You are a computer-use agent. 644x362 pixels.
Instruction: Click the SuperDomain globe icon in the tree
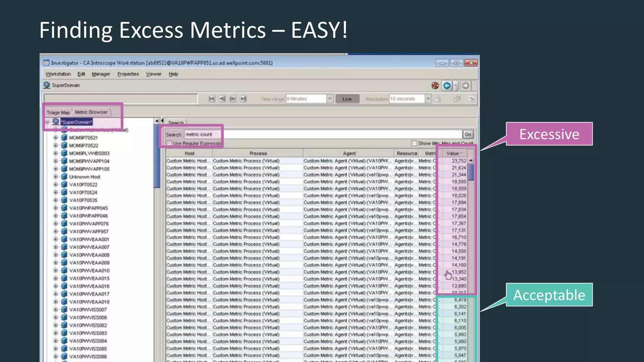pyautogui.click(x=56, y=122)
